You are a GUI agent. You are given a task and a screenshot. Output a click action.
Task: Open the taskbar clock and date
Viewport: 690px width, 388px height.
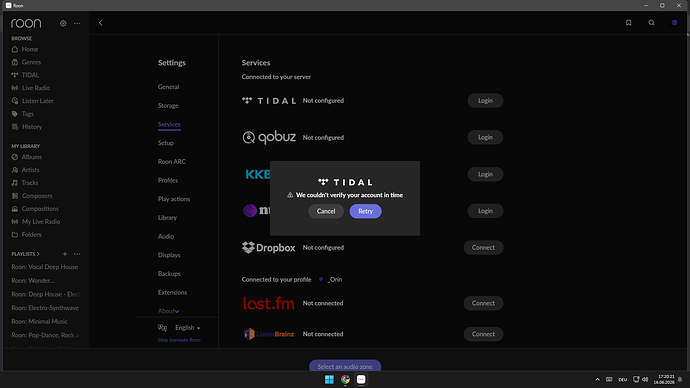[664, 379]
